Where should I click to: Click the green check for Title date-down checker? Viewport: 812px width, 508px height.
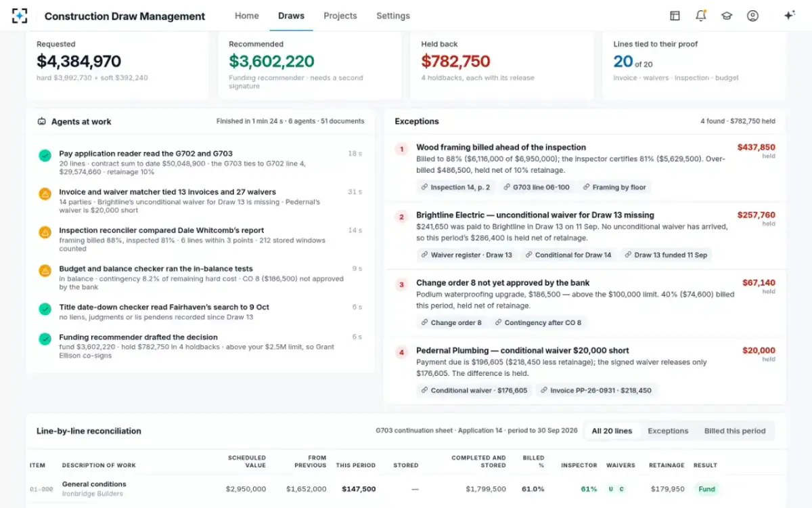pyautogui.click(x=45, y=309)
